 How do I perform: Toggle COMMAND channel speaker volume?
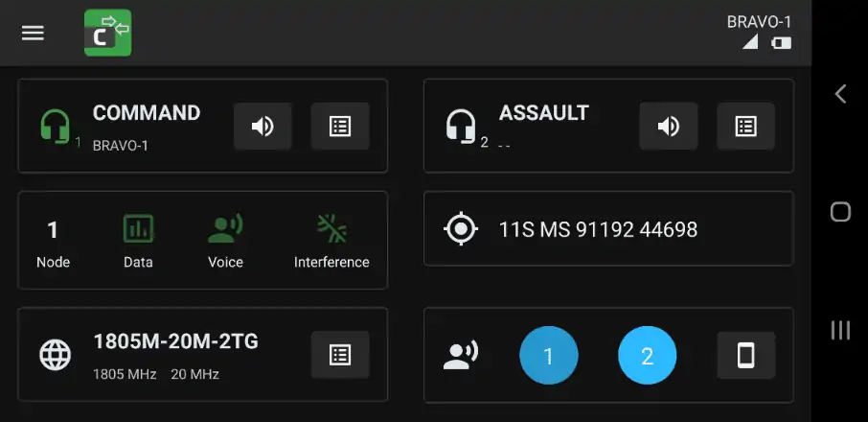pos(263,127)
